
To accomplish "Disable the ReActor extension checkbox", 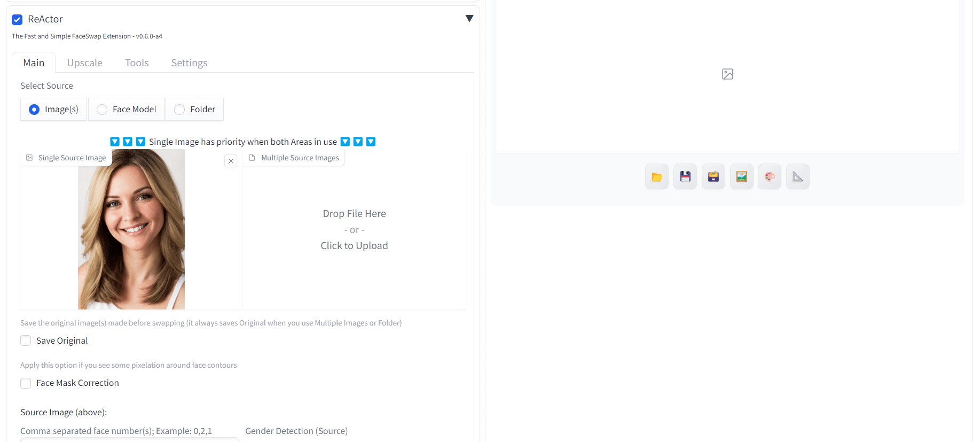I will pos(17,20).
